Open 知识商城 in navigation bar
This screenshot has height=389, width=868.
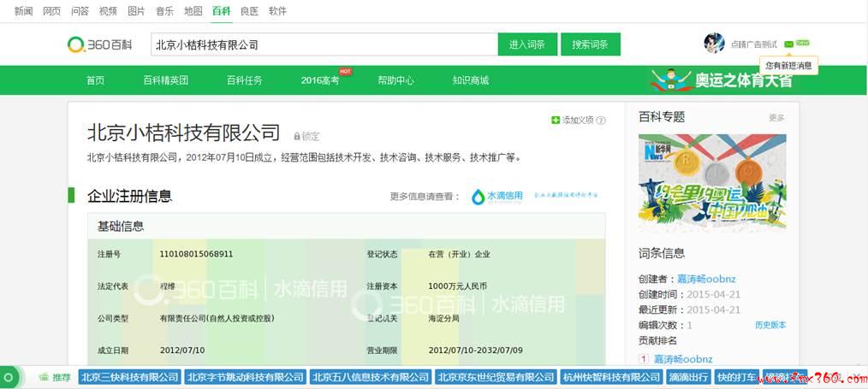[471, 80]
